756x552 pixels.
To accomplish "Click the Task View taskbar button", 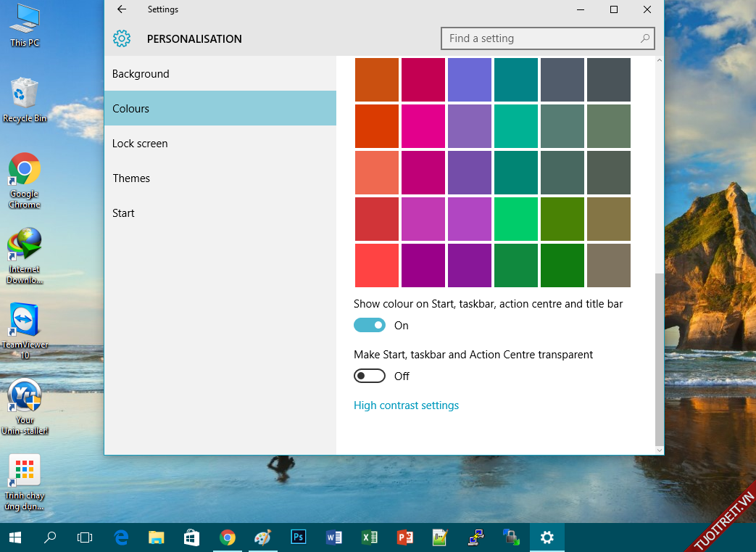I will coord(85,537).
